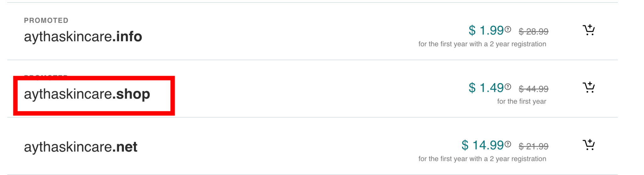Select the aythaskincare.info domain name

point(83,37)
